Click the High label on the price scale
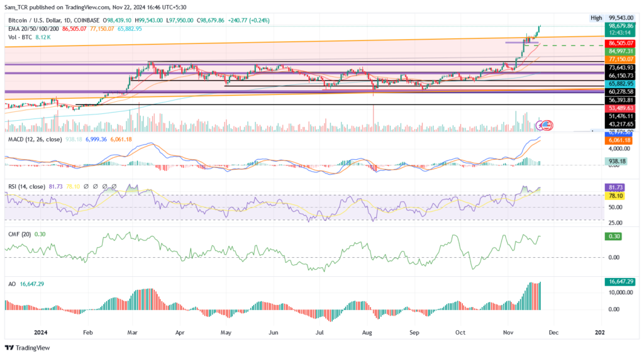Viewport: 644px width, 356px height. click(x=596, y=18)
